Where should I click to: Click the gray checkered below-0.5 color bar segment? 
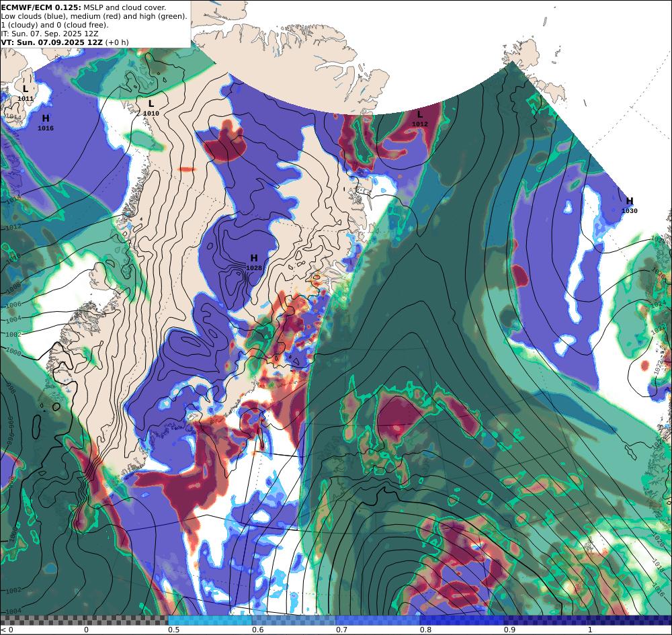click(x=84, y=620)
